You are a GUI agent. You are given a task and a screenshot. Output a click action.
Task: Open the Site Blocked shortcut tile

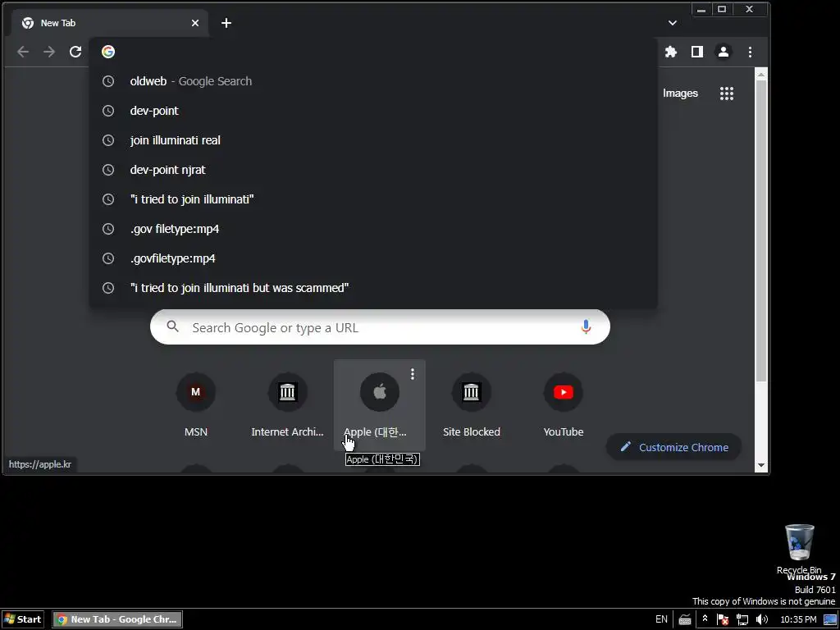[x=472, y=405]
